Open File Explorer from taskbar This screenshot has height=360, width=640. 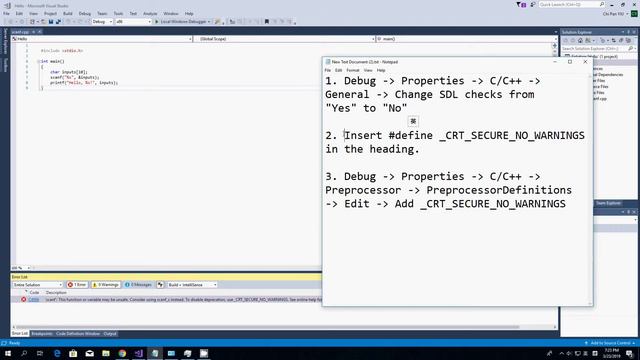click(106, 353)
